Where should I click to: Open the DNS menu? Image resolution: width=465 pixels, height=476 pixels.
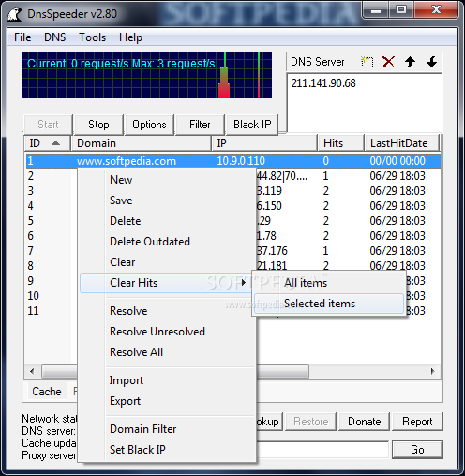pyautogui.click(x=55, y=37)
